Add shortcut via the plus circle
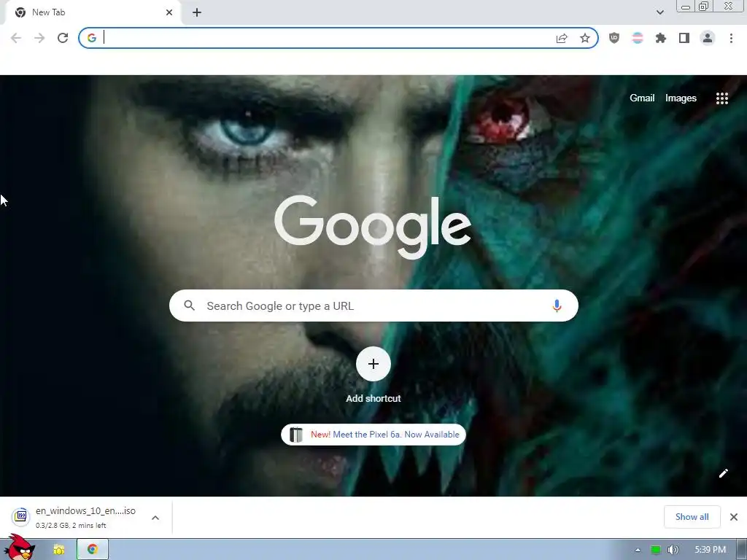 coord(373,365)
